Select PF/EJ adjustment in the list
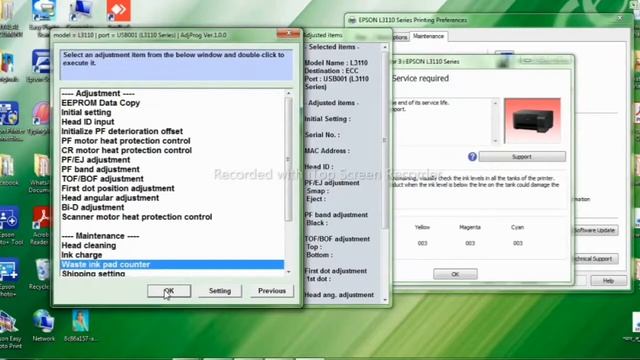 (96, 160)
